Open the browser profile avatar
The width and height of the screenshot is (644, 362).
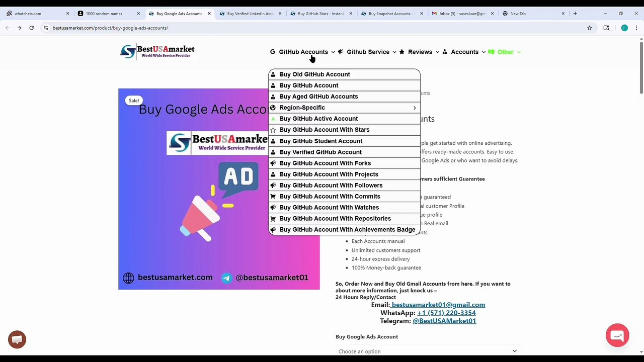pos(624,28)
